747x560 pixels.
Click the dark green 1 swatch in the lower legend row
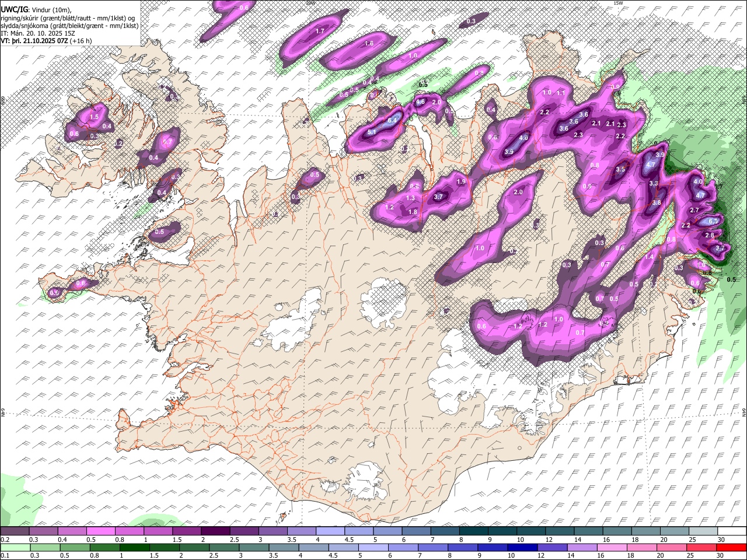(135, 547)
